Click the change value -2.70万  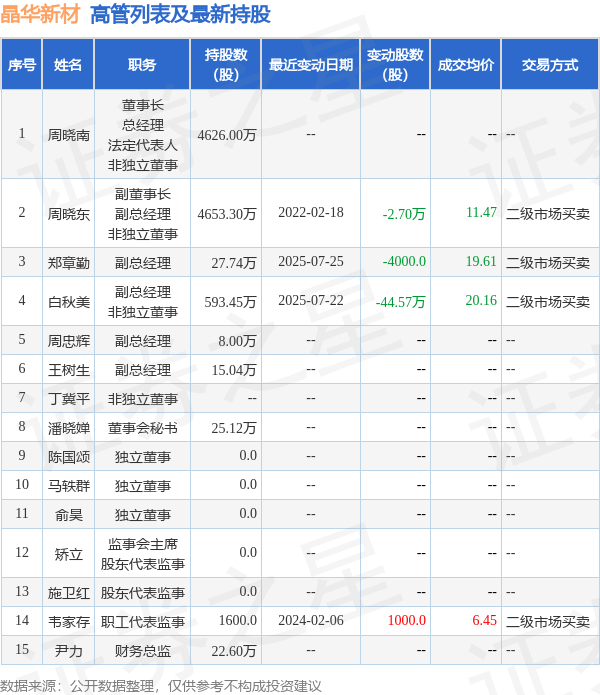coord(404,214)
